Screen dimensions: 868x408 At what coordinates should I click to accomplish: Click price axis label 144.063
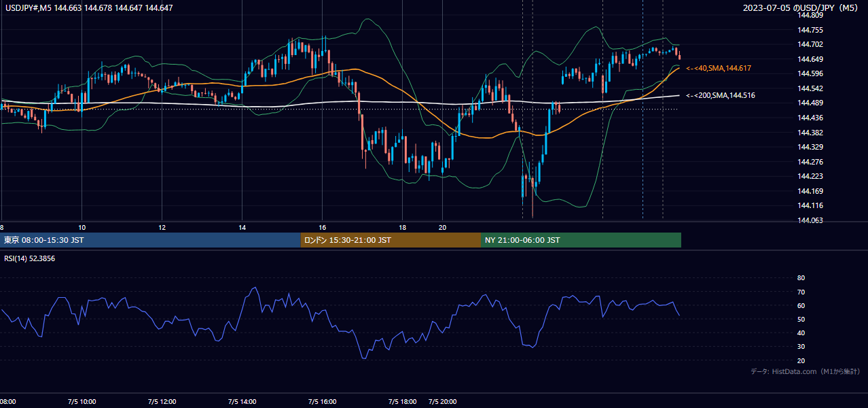coord(810,220)
